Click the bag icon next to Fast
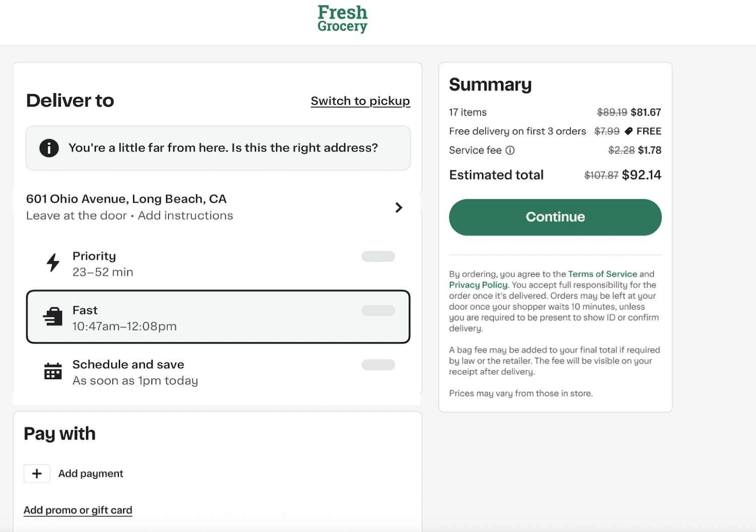Screen dimensions: 756x532 coord(52,316)
